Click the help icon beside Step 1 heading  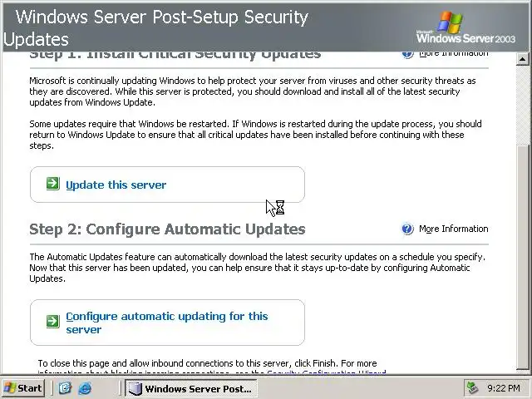[x=407, y=53]
